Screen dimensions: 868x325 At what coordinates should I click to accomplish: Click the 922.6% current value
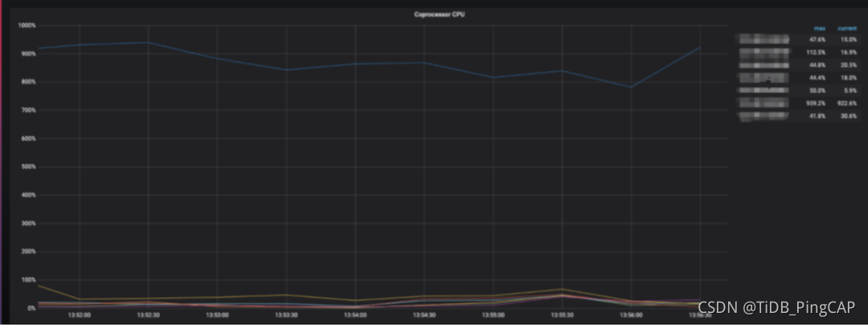(x=847, y=104)
